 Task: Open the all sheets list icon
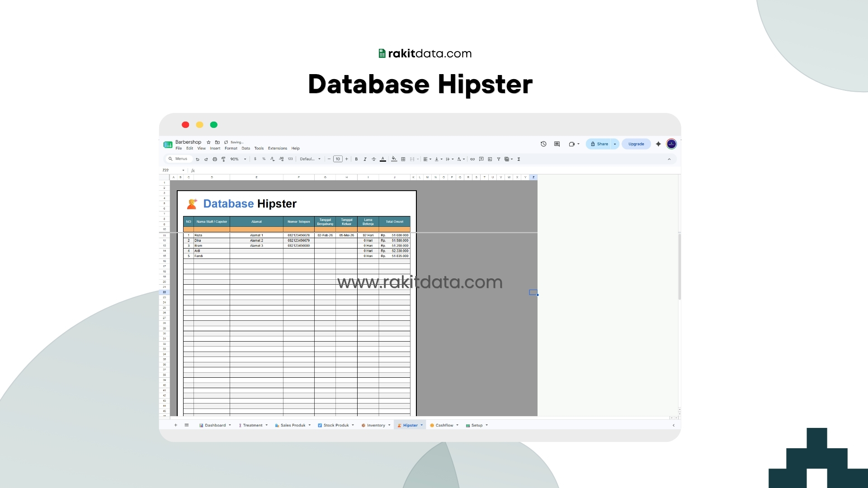187,425
